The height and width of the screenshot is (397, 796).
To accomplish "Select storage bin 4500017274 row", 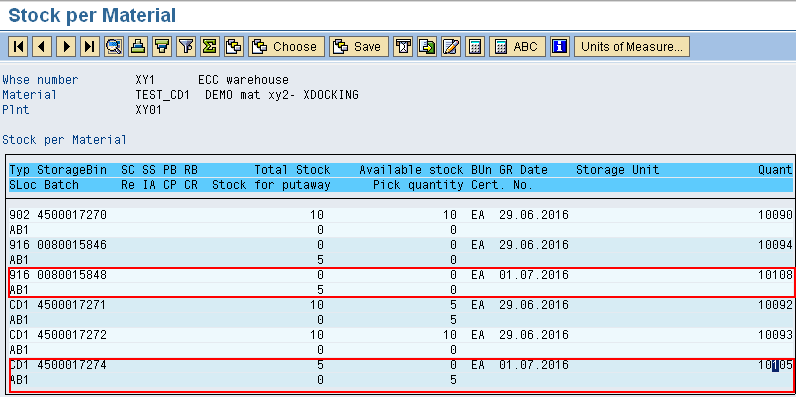I will point(401,373).
